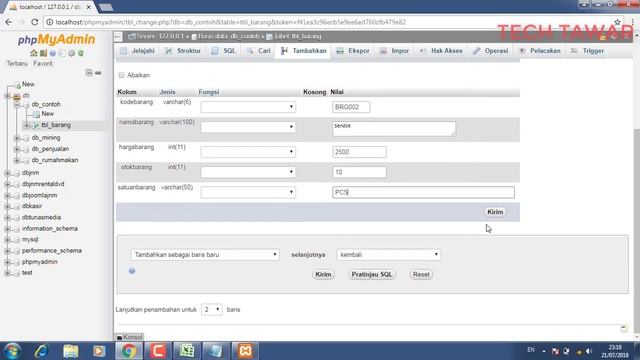Click the Pelacakan eye icon
The image size is (640, 360).
pyautogui.click(x=522, y=51)
